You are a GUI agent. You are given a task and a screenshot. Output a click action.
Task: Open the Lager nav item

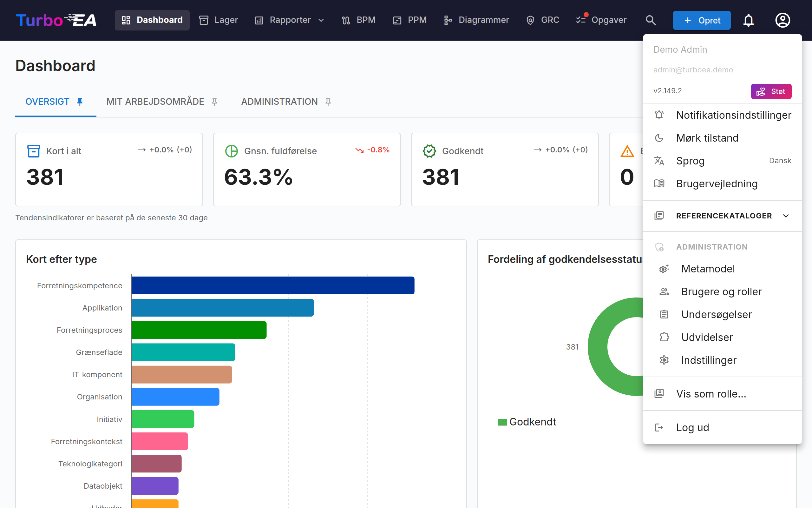click(219, 20)
